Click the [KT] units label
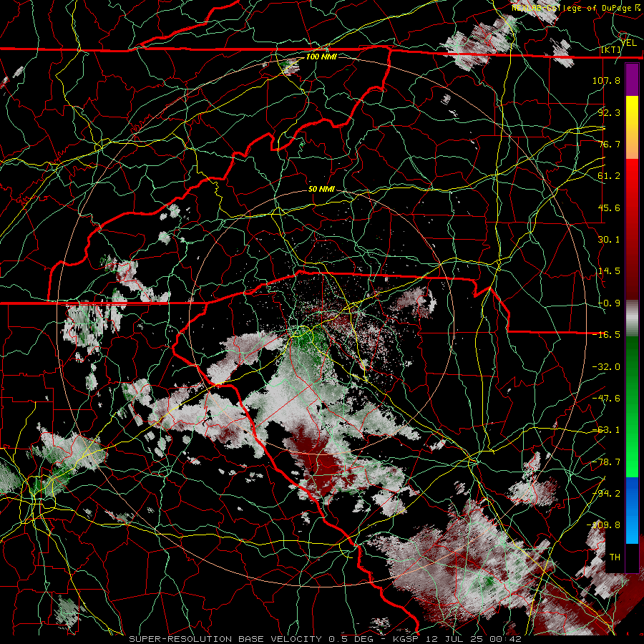Viewport: 644px width, 644px height. (611, 49)
